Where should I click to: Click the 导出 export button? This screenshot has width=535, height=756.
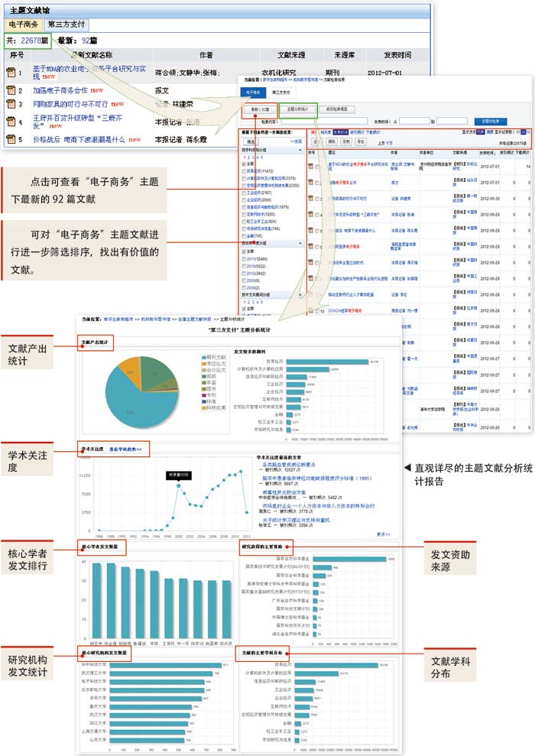click(x=361, y=141)
